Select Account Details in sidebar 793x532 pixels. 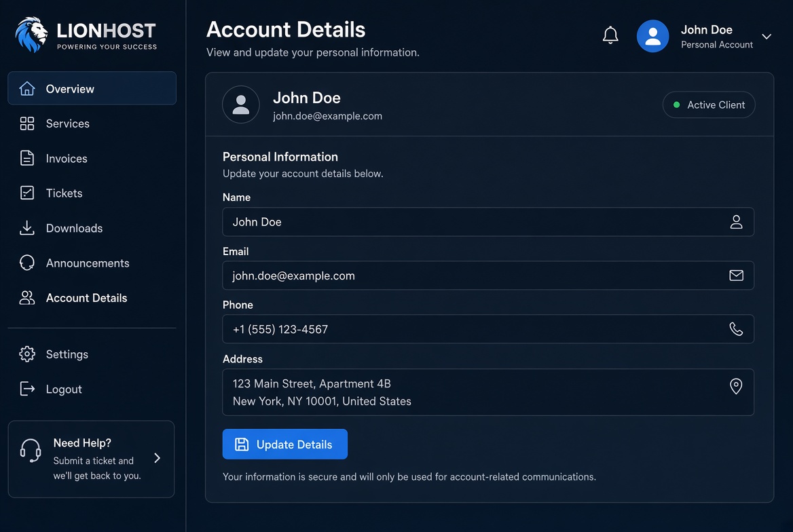tap(92, 298)
